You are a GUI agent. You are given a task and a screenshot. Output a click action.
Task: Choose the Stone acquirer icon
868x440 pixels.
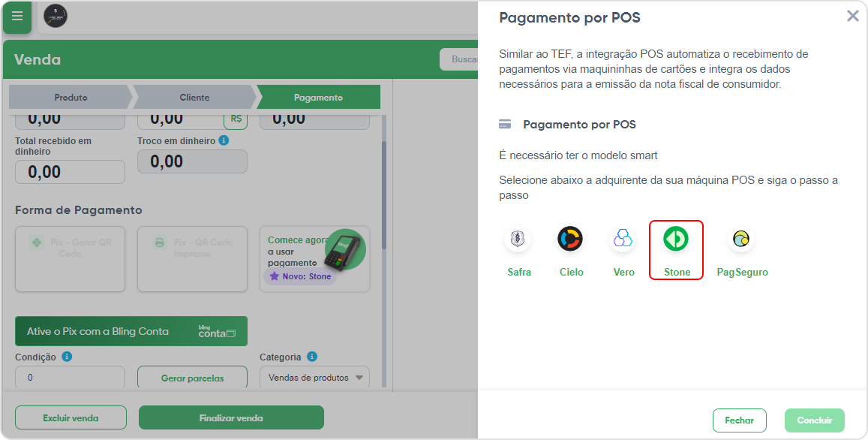pyautogui.click(x=676, y=240)
